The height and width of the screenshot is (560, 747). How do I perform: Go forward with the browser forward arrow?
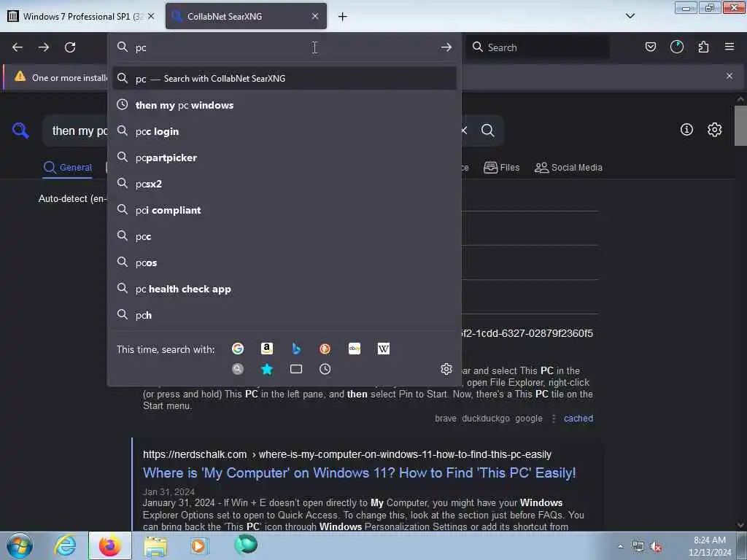coord(44,47)
